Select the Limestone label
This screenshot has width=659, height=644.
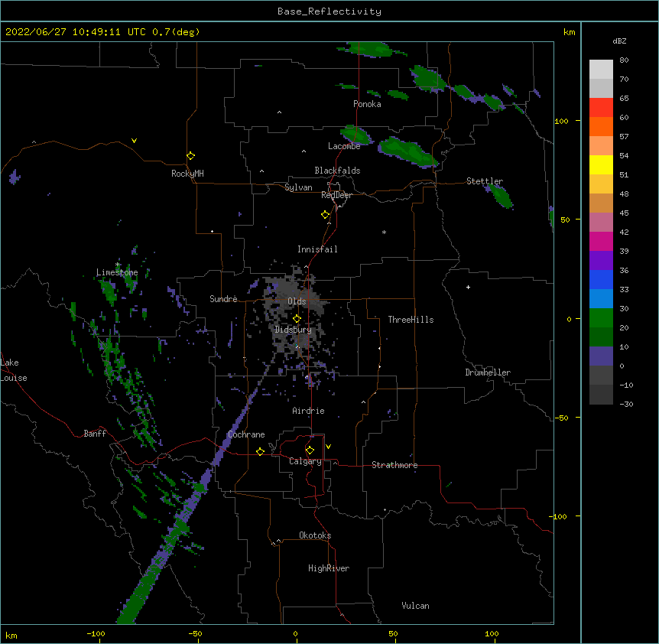tap(117, 272)
